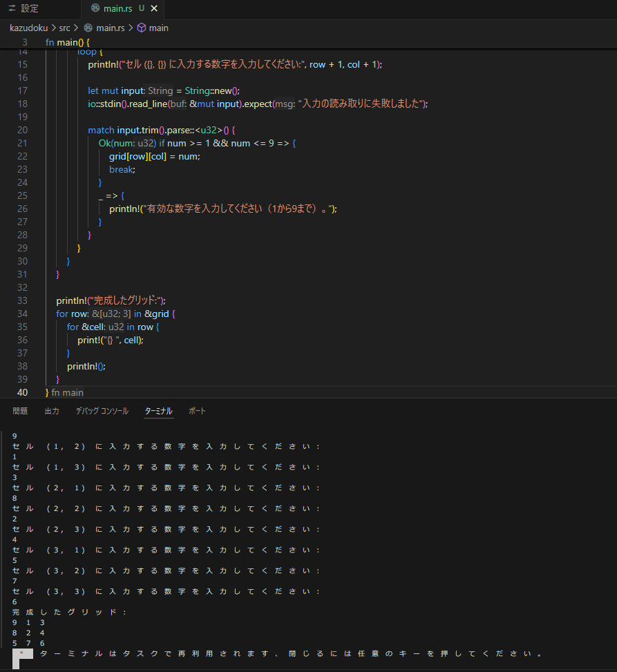Open the 問題 panel tab
Image resolution: width=617 pixels, height=672 pixels.
[20, 411]
